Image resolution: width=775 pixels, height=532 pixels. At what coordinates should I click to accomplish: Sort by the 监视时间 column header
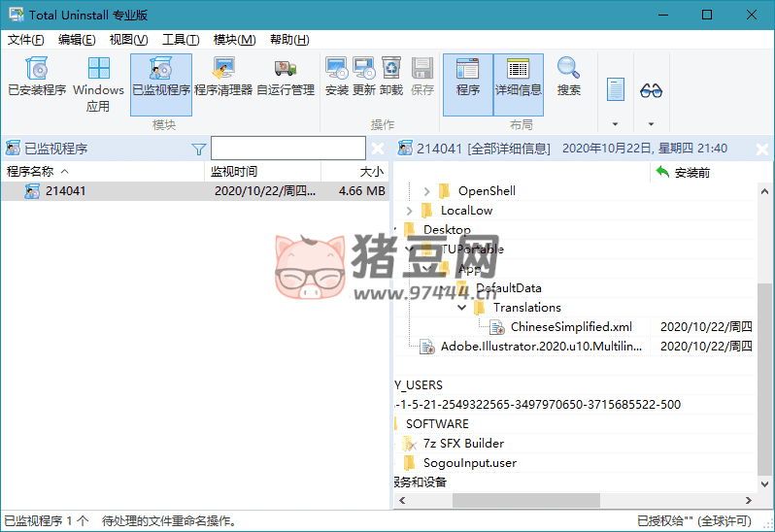tap(234, 172)
